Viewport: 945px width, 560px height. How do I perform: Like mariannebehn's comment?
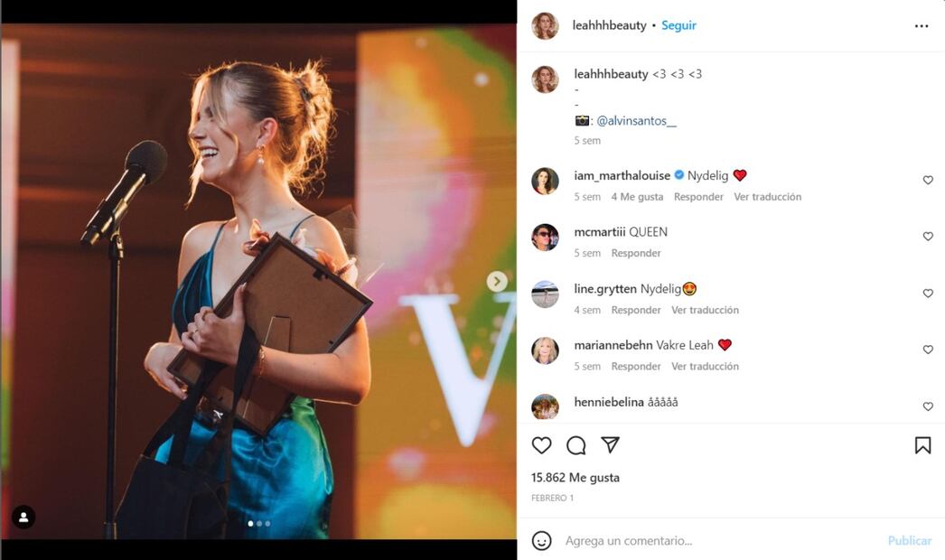click(928, 350)
